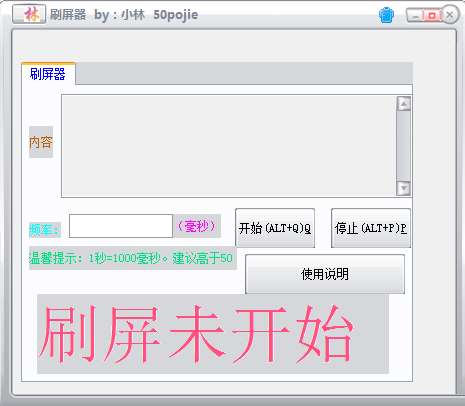Start spamming with 开始(ALT+Q) button

(275, 228)
